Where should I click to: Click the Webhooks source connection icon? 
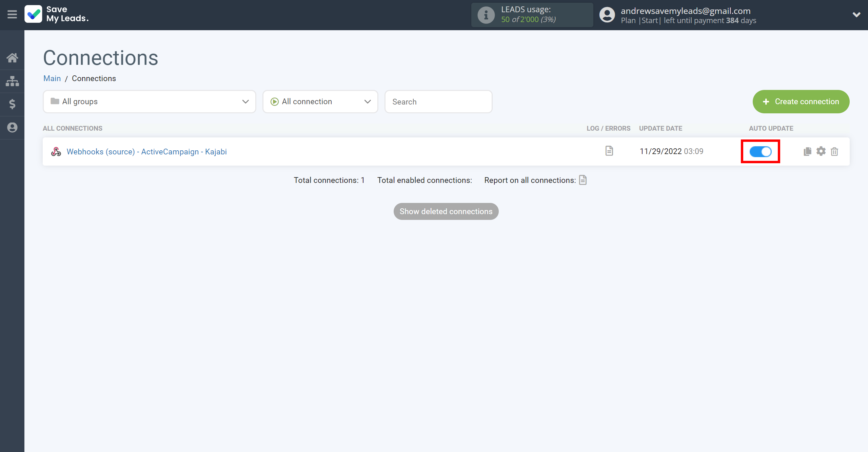tap(56, 151)
